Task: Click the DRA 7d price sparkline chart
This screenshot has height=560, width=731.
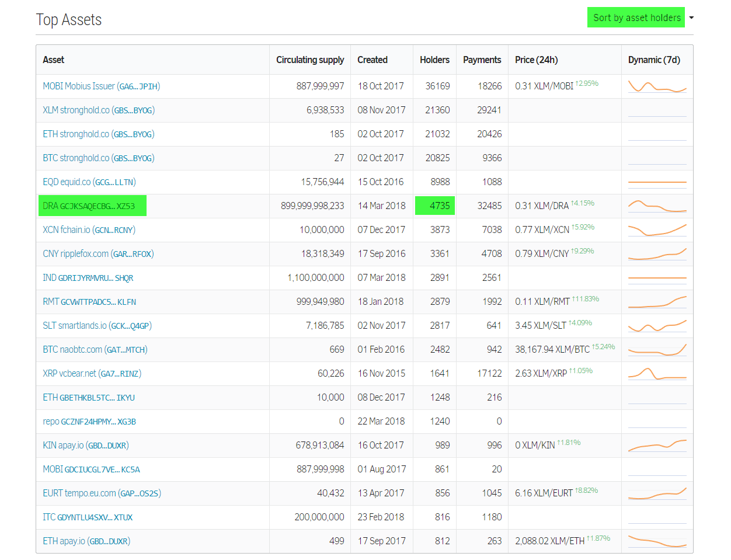Action: 657,206
